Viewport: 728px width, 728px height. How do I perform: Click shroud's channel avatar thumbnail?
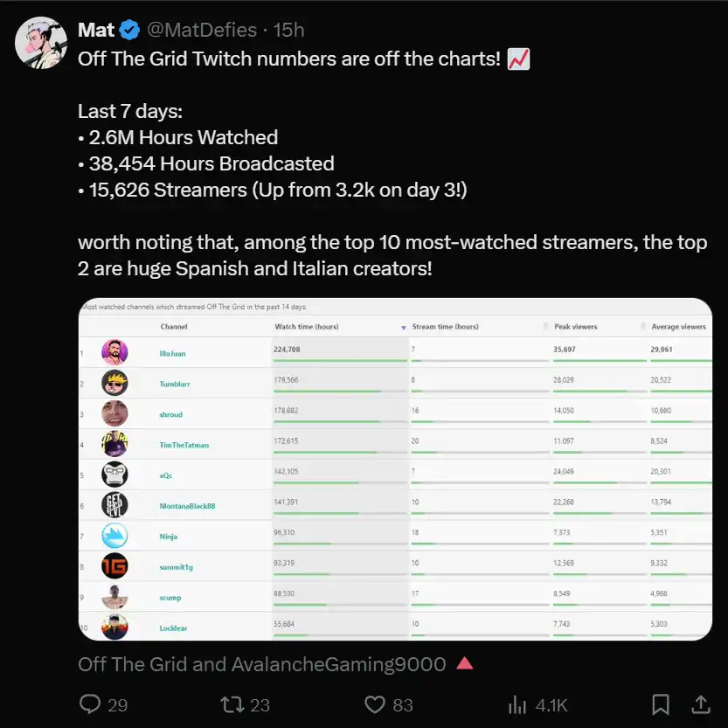click(x=114, y=413)
